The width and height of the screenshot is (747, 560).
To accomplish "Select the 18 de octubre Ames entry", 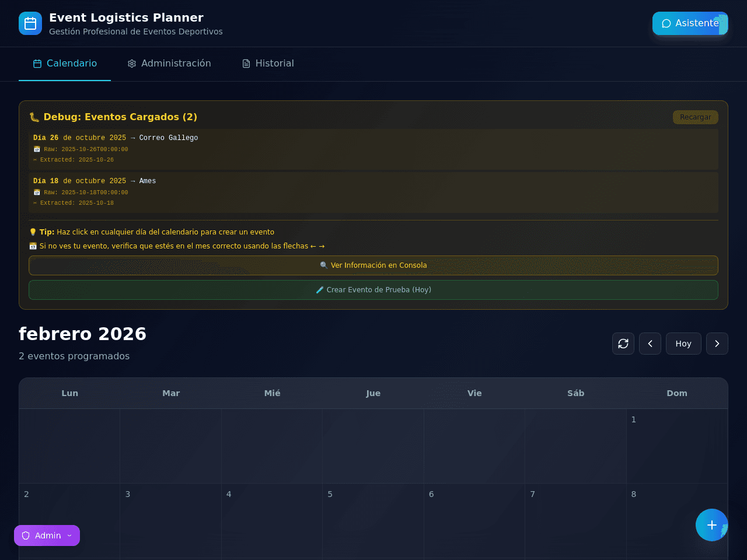I will (x=373, y=192).
